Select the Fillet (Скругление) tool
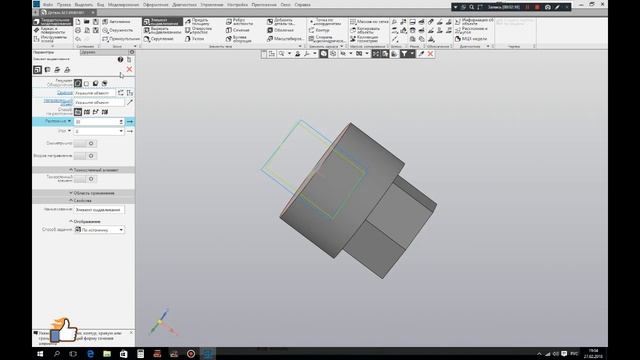This screenshot has height=360, width=640. tap(159, 39)
